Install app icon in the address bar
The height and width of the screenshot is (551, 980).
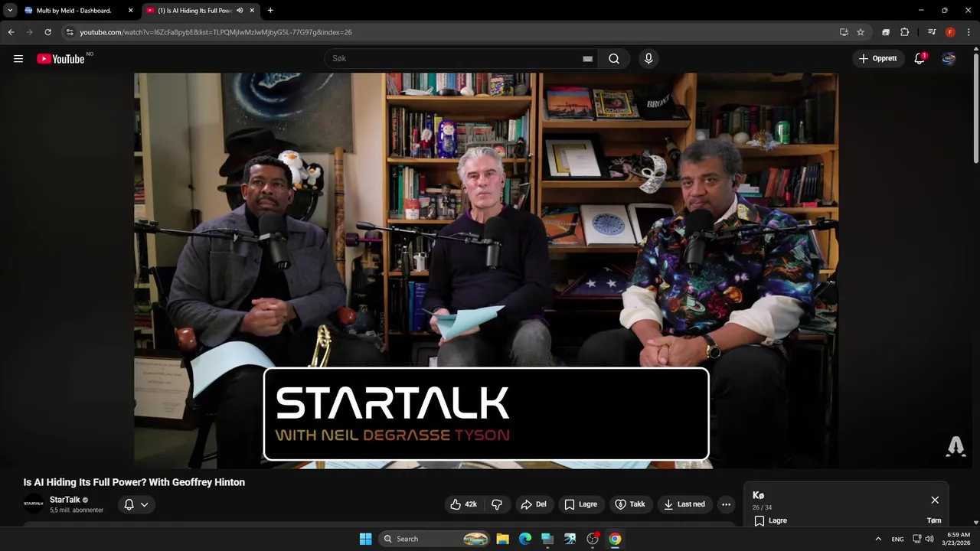click(x=844, y=32)
